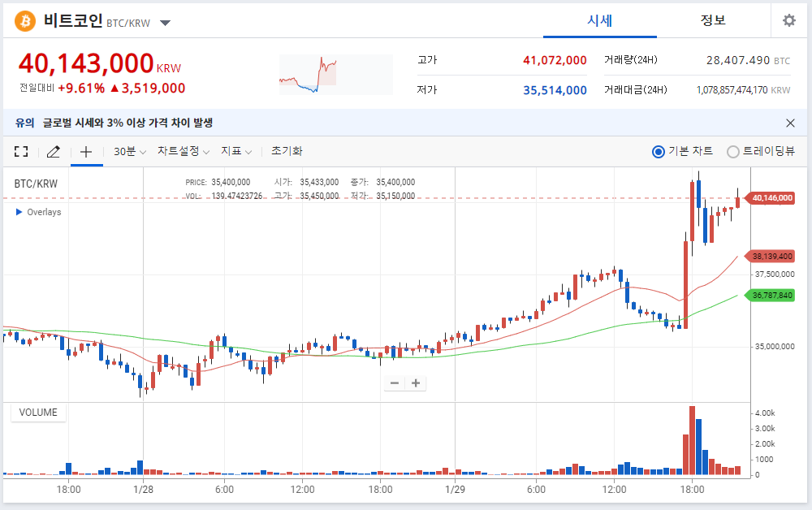812x510 pixels.
Task: Click the 1/28 date axis label
Action: pyautogui.click(x=144, y=489)
